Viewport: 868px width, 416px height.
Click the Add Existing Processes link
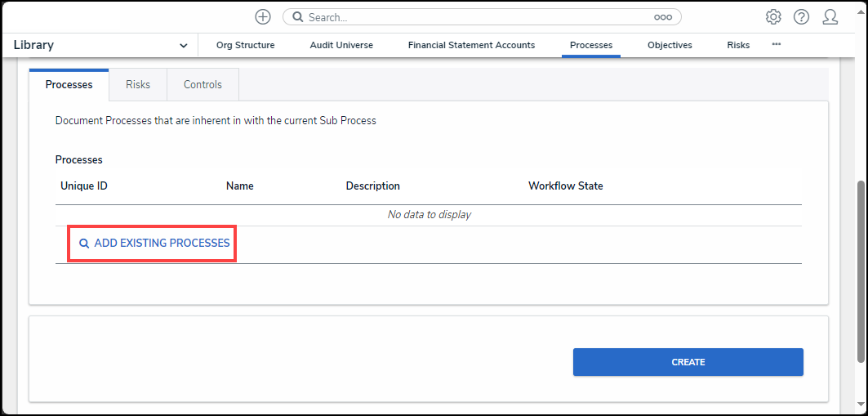162,244
